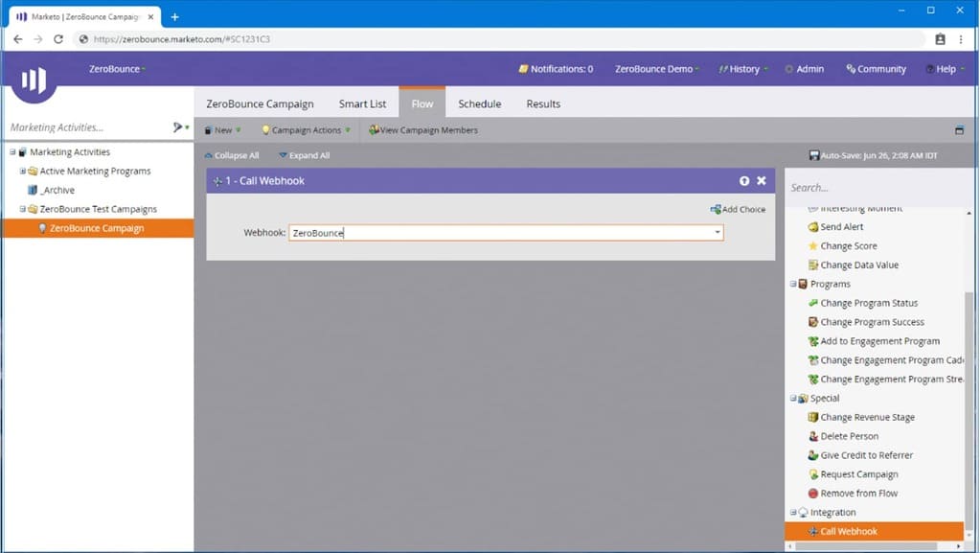Open the Campaign Actions menu

(x=306, y=130)
